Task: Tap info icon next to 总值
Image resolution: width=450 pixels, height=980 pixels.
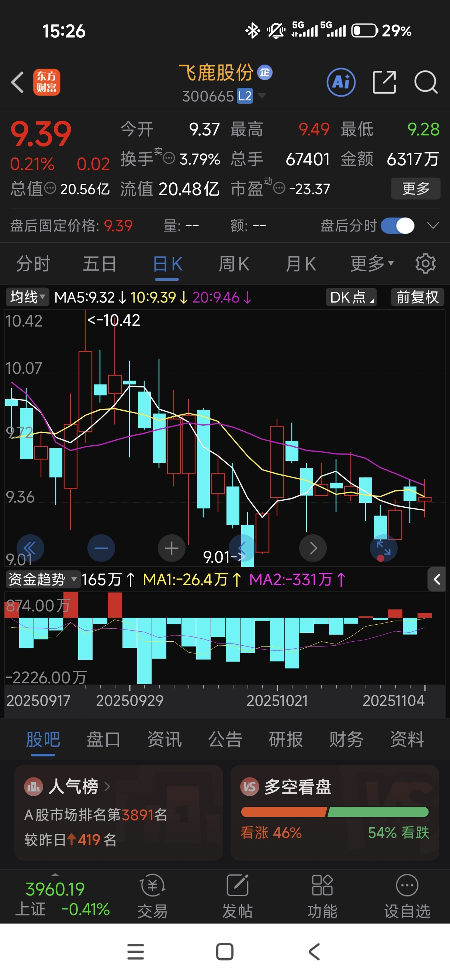Action: click(x=50, y=188)
